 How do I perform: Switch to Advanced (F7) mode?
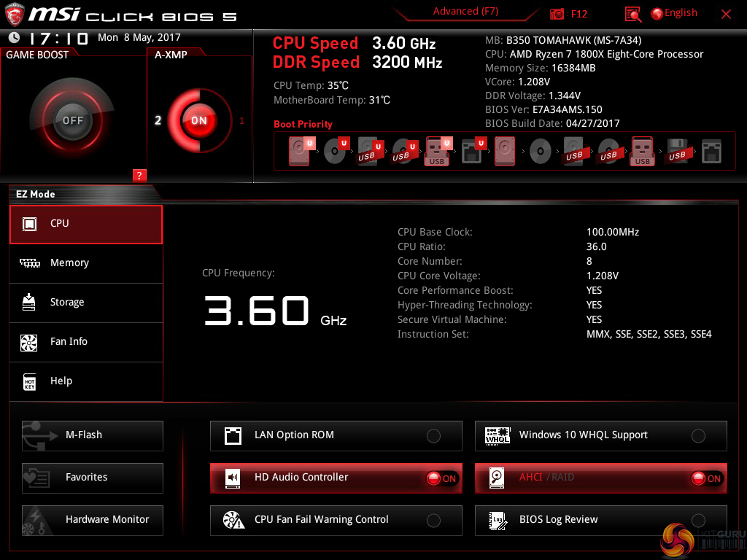465,12
